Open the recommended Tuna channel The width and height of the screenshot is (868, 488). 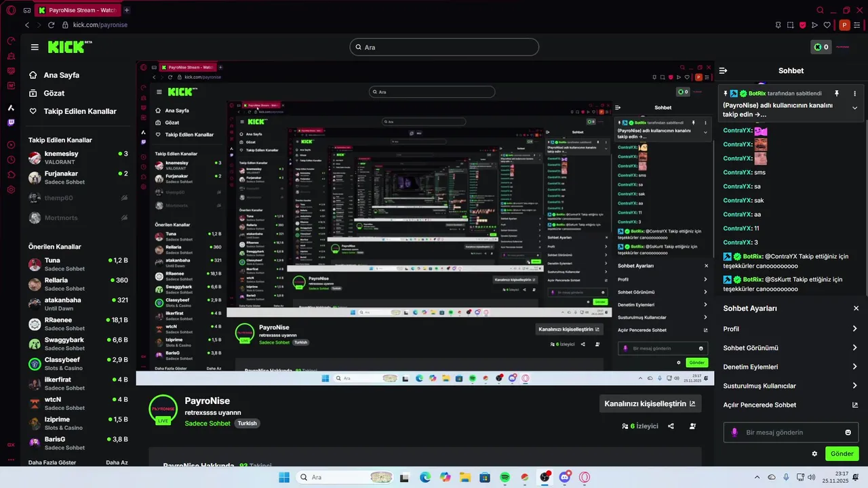[78, 264]
